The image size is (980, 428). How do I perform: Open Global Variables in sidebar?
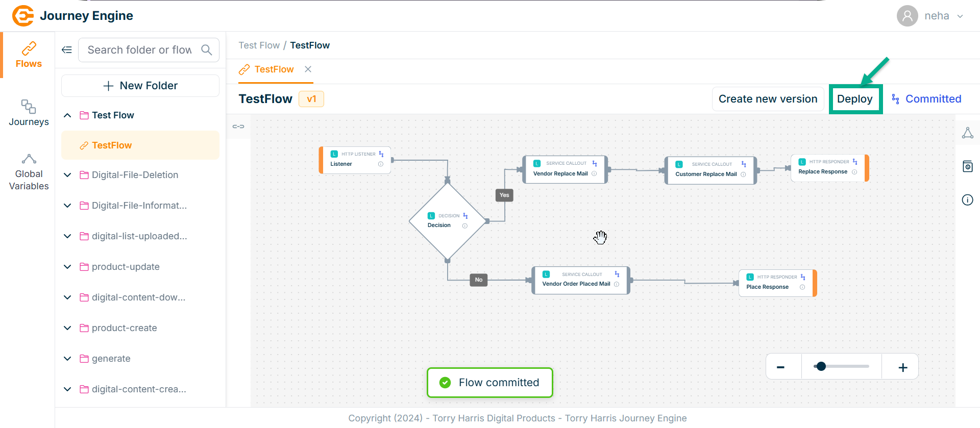click(29, 172)
